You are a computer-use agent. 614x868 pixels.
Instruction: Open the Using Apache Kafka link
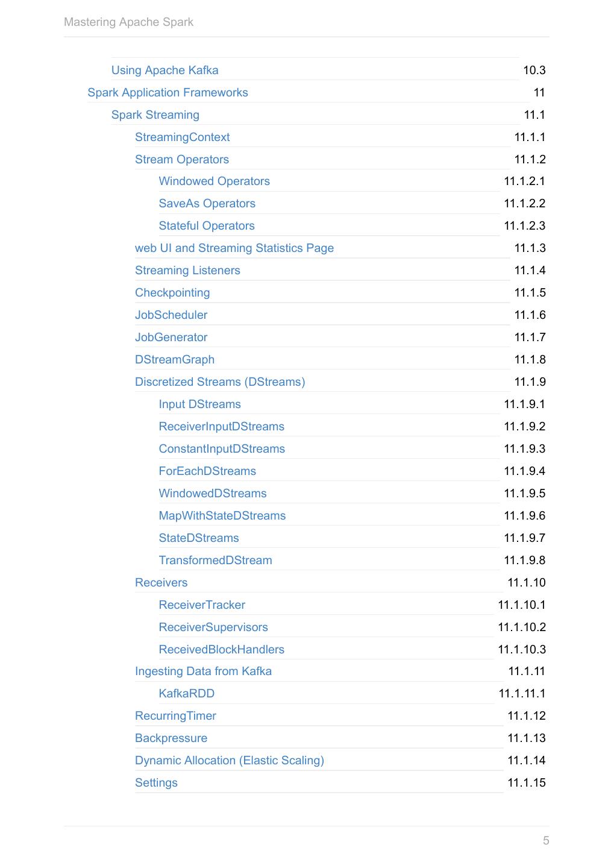pos(164,70)
